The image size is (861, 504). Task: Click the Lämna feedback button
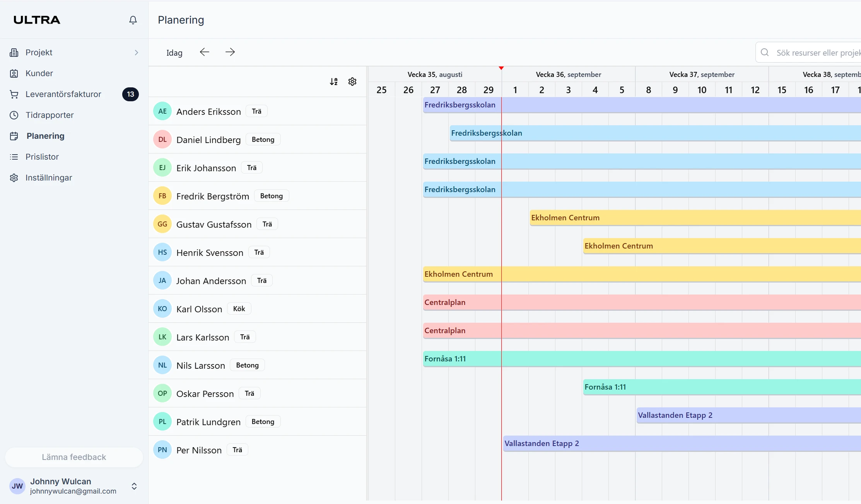pyautogui.click(x=74, y=457)
